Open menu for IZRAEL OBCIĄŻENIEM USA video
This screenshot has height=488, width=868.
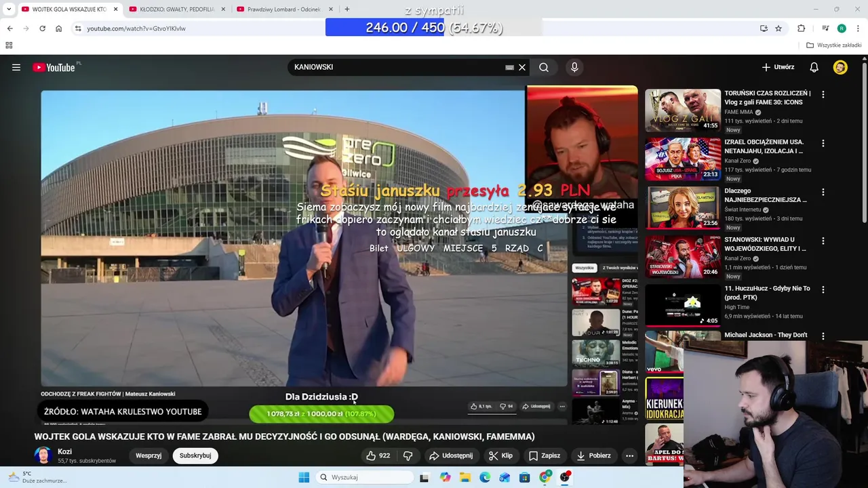(823, 144)
